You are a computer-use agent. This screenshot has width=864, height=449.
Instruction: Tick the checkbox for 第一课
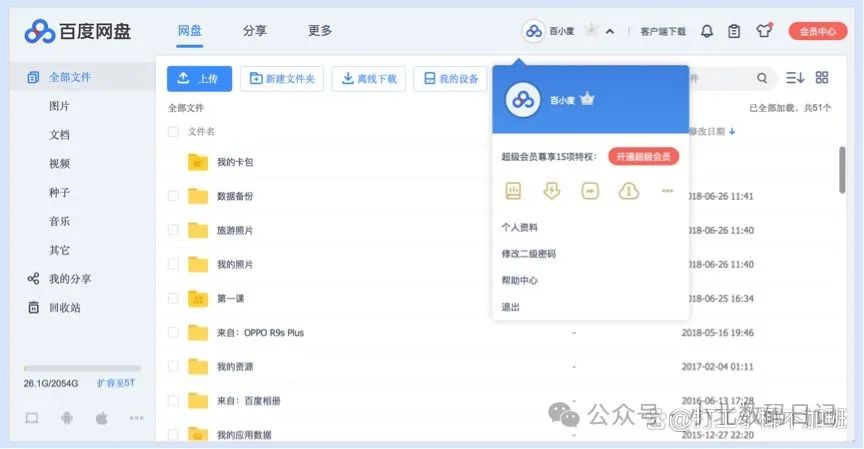click(x=173, y=299)
